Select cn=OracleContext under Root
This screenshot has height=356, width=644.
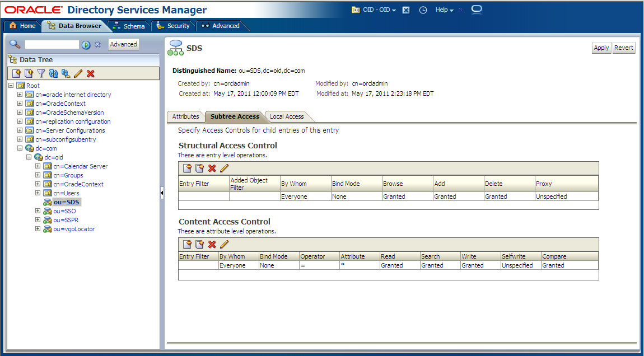tap(60, 104)
